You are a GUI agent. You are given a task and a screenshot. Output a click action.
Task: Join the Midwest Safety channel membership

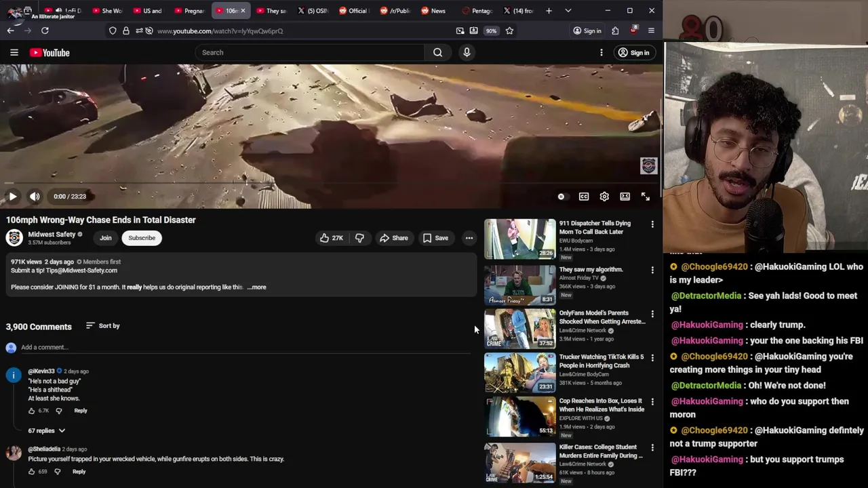point(106,238)
